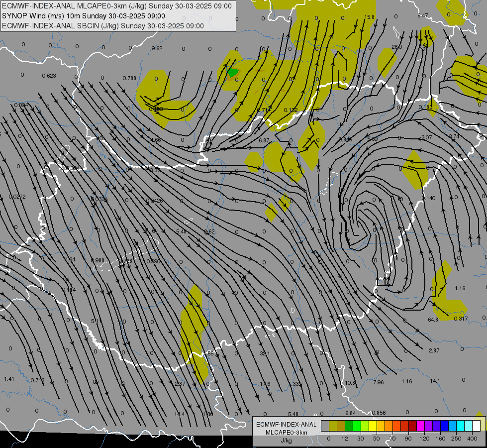Click the '250' legend scale tick label
Screen dimensions: 487x448
coord(456,439)
